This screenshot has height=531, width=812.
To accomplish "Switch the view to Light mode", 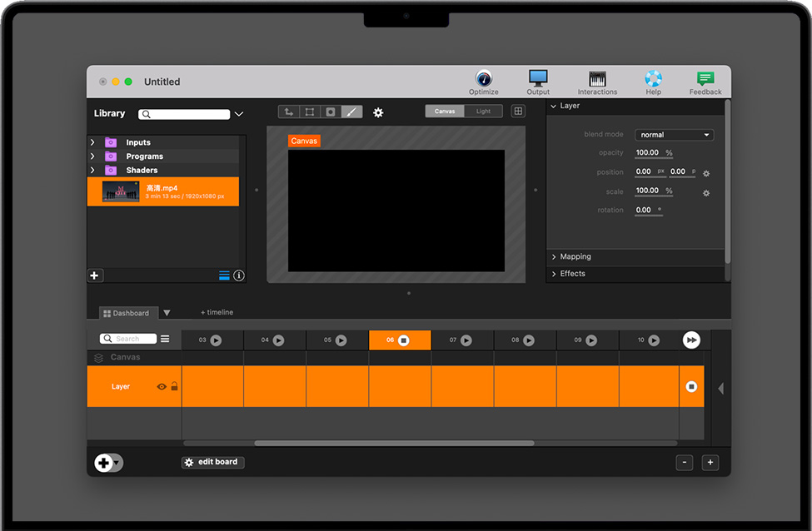I will pos(483,112).
